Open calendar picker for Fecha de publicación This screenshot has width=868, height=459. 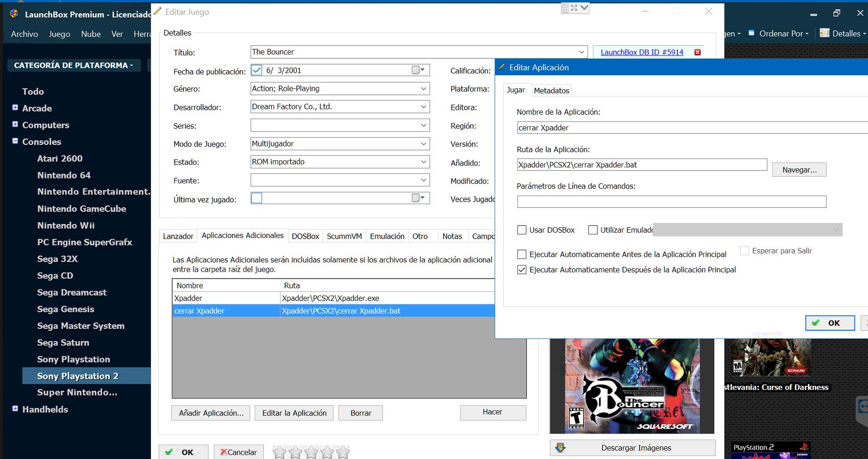click(419, 70)
